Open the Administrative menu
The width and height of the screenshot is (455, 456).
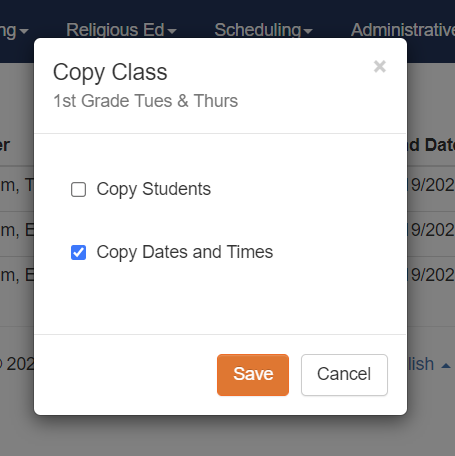click(403, 30)
